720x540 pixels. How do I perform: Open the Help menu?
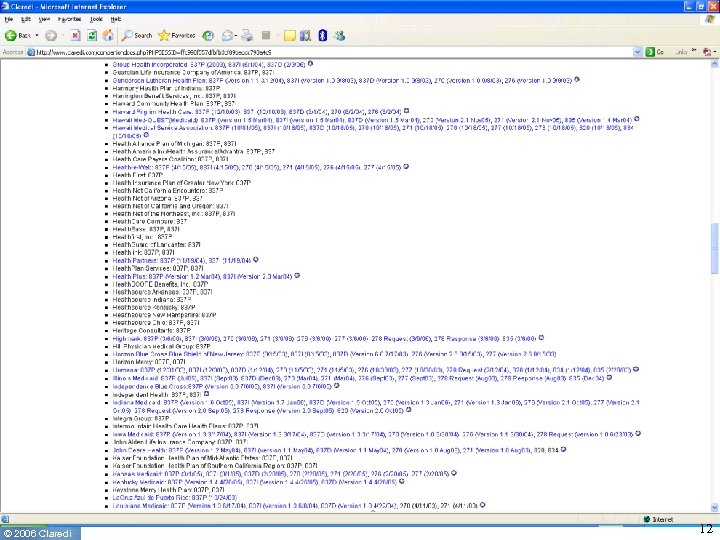point(116,19)
